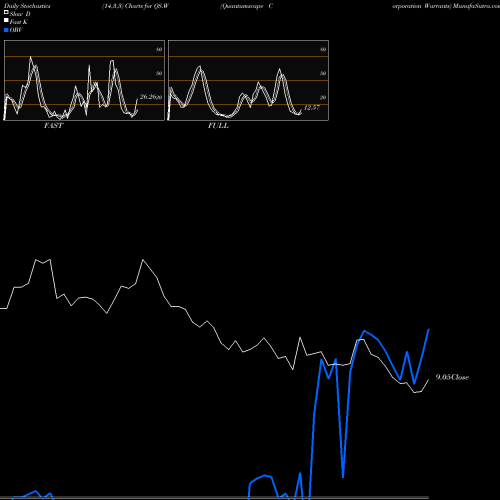
Task: Click the 'Daily Stochastics' title text
Action: point(27,6)
